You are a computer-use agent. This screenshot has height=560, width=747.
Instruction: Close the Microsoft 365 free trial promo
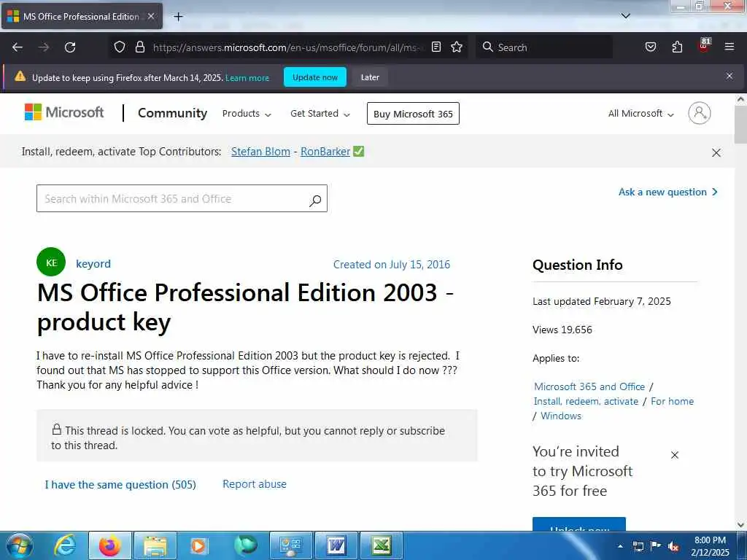pyautogui.click(x=675, y=455)
